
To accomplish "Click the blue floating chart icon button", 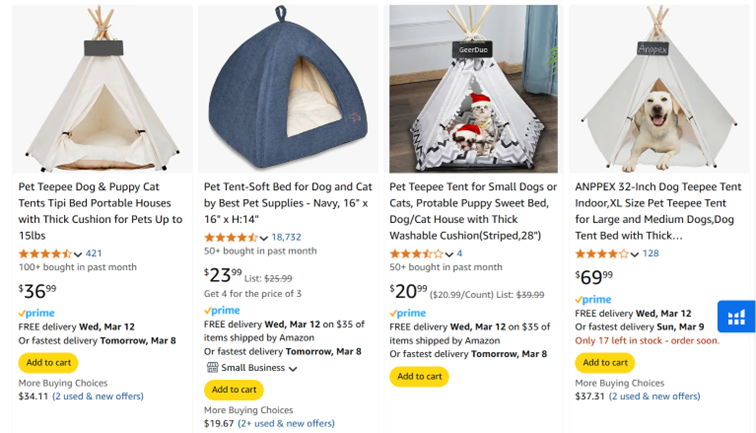I will point(737,317).
